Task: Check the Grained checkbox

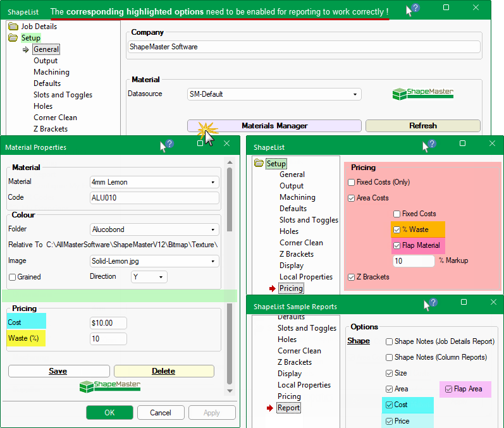Action: click(x=12, y=277)
